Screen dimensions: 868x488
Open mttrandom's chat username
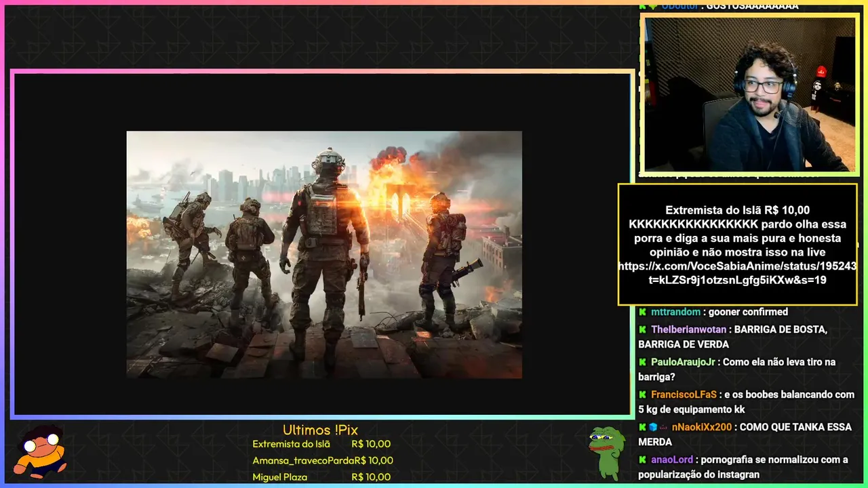(x=675, y=312)
